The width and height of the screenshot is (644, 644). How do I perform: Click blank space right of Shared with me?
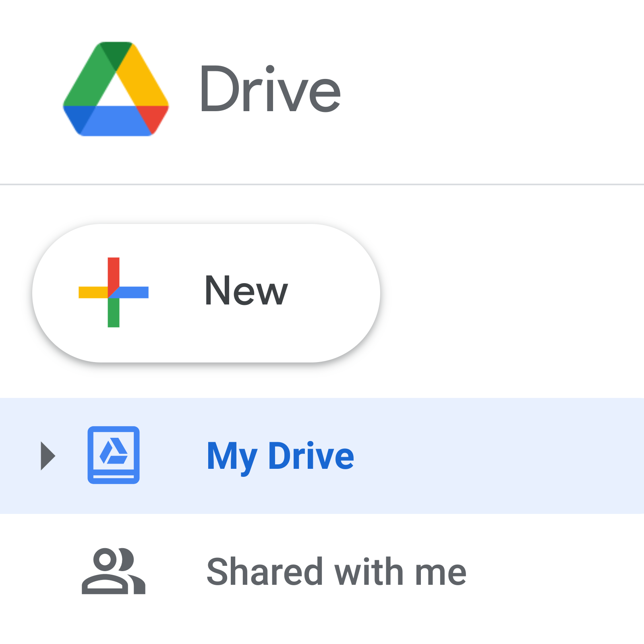tap(556, 572)
